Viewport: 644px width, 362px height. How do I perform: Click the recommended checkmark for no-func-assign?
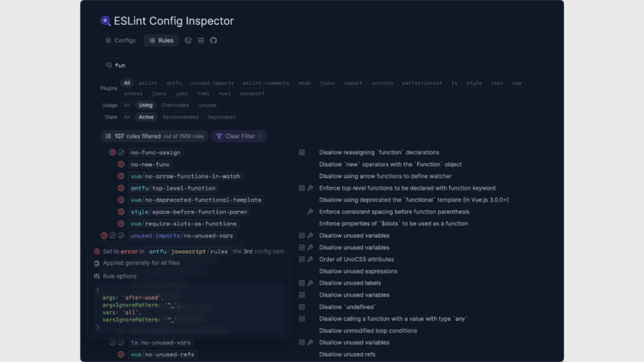[302, 153]
